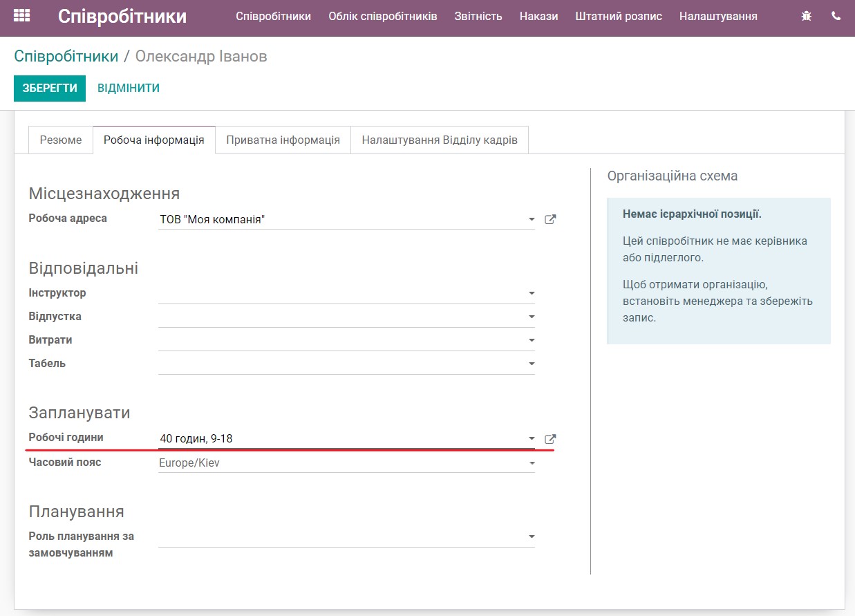This screenshot has width=855, height=616.
Task: Expand the Витрати dropdown
Action: (x=531, y=339)
